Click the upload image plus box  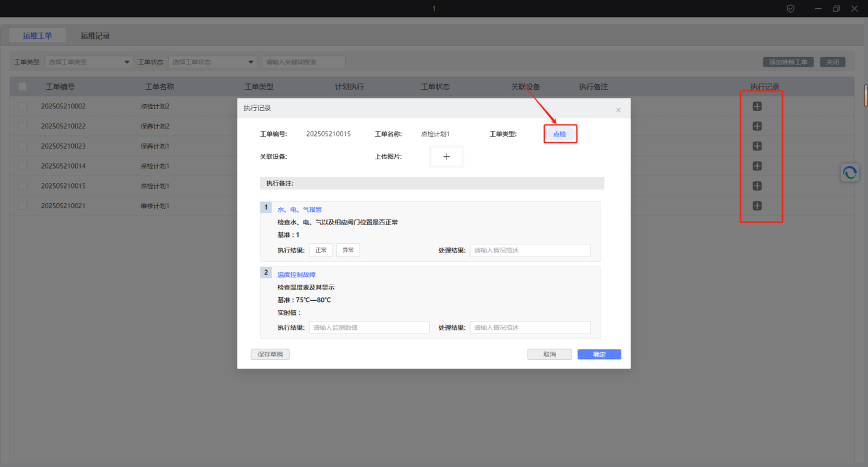(447, 157)
